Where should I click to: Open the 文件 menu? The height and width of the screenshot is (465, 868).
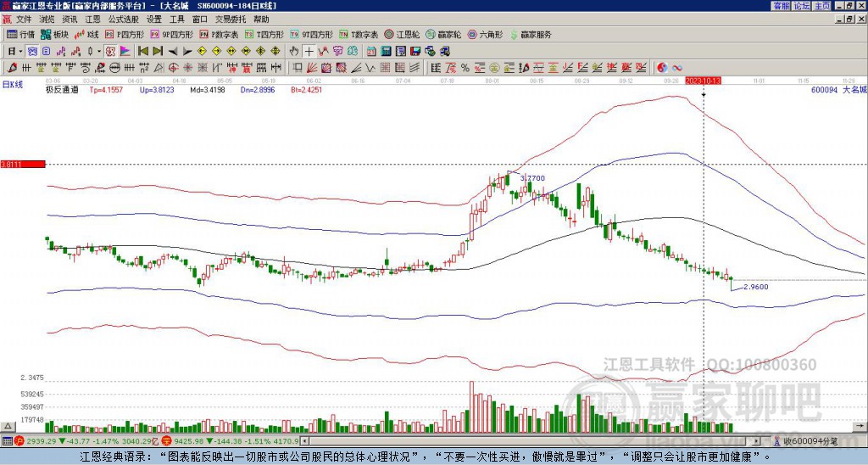click(24, 20)
